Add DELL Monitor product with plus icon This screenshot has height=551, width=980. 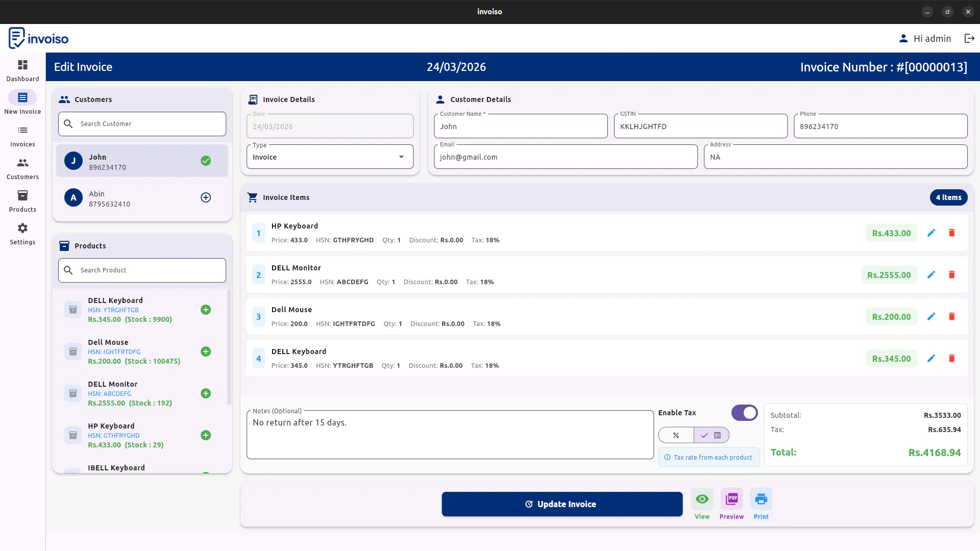click(x=206, y=393)
